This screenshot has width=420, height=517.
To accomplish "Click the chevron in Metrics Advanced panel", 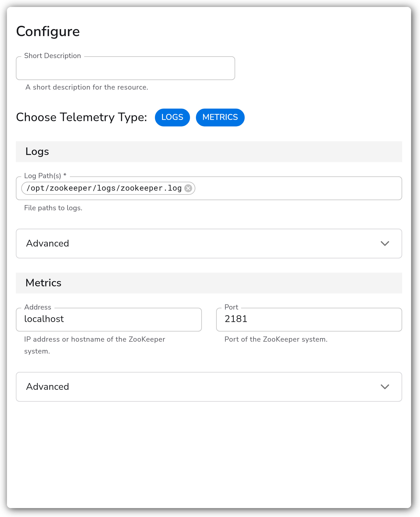I will 385,387.
